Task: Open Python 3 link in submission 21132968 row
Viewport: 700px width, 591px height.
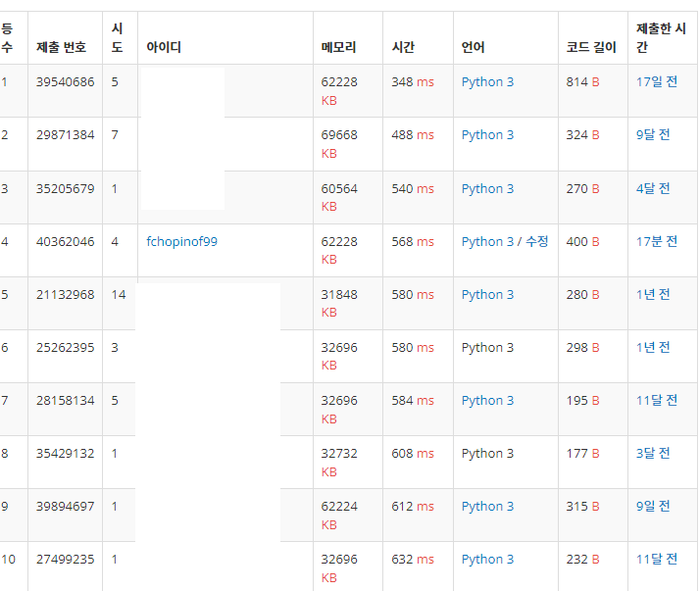Action: click(487, 295)
